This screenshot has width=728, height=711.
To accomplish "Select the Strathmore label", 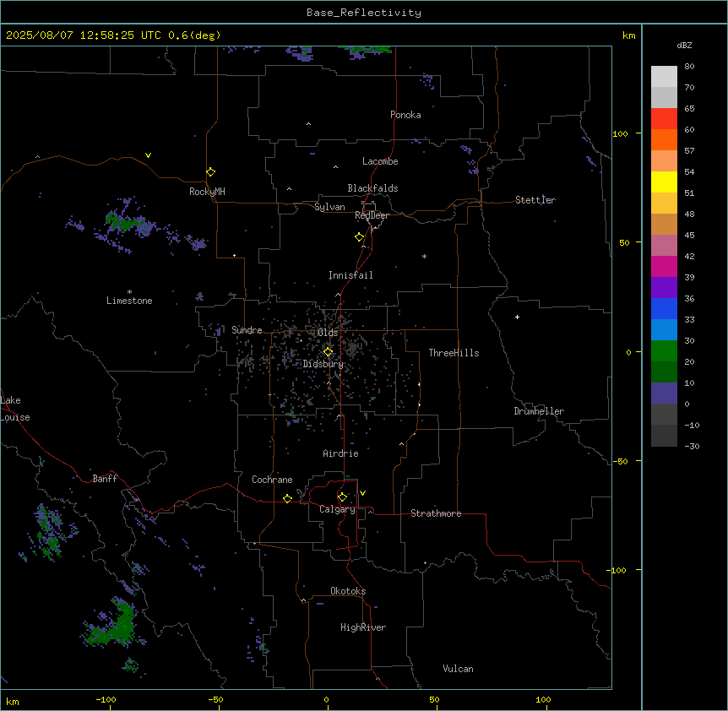I will tap(436, 513).
